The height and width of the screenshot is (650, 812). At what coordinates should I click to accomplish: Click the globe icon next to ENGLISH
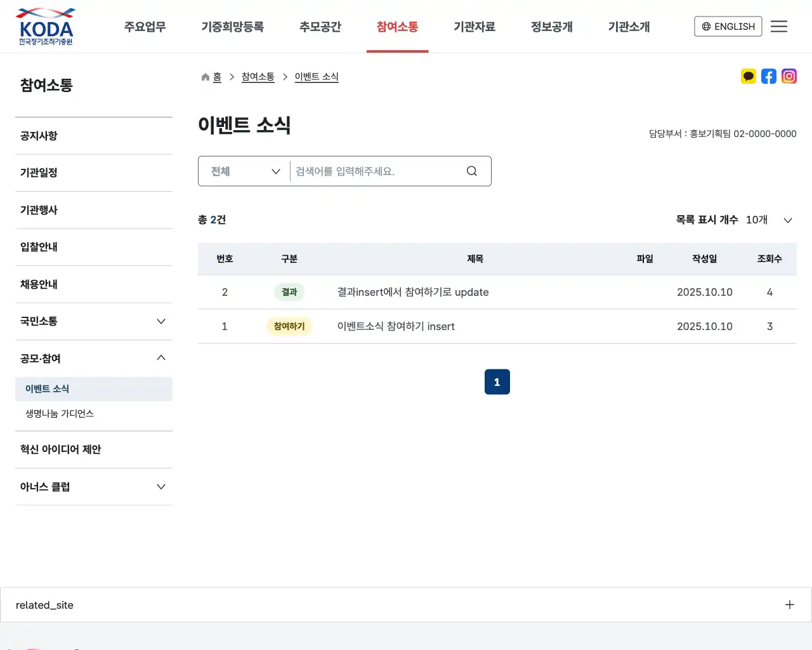(706, 26)
